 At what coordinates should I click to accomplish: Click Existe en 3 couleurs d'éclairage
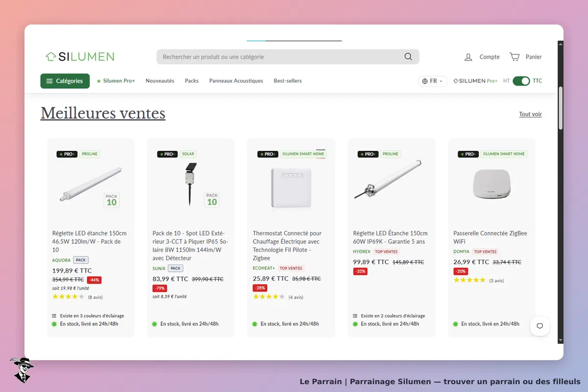point(88,316)
